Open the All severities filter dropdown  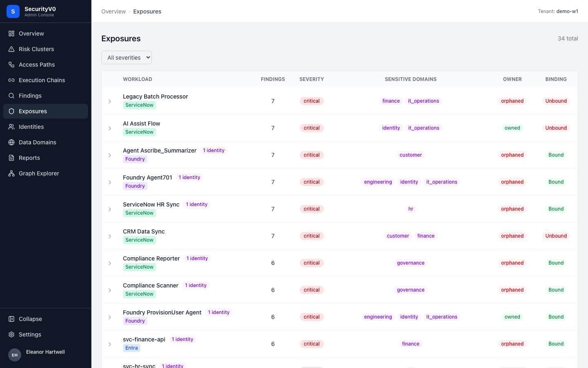127,58
